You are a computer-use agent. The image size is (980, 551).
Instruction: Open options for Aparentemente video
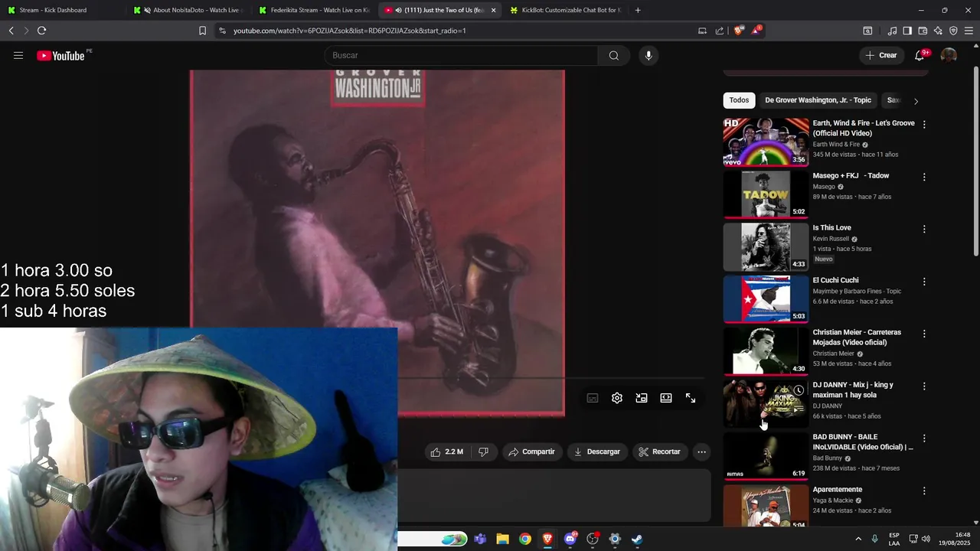point(924,491)
